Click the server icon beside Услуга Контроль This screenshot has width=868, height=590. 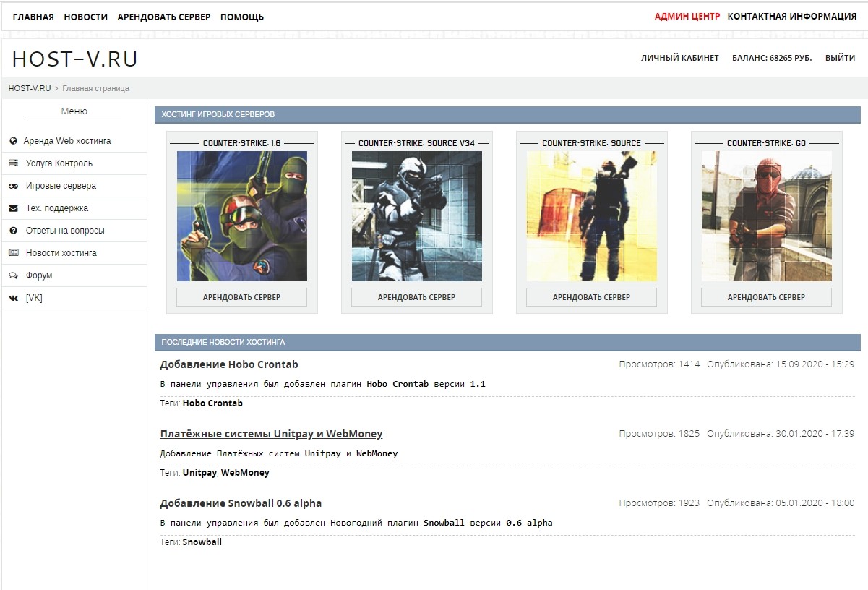[x=13, y=163]
